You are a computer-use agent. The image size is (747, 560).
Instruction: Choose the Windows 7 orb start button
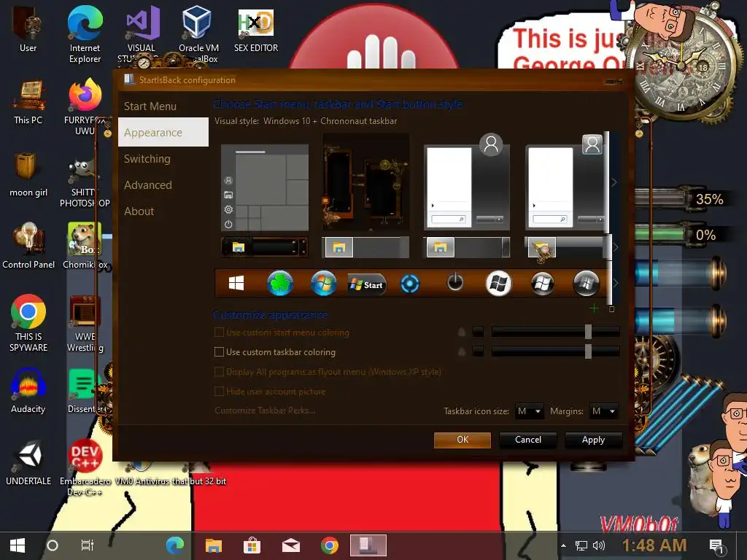click(323, 284)
